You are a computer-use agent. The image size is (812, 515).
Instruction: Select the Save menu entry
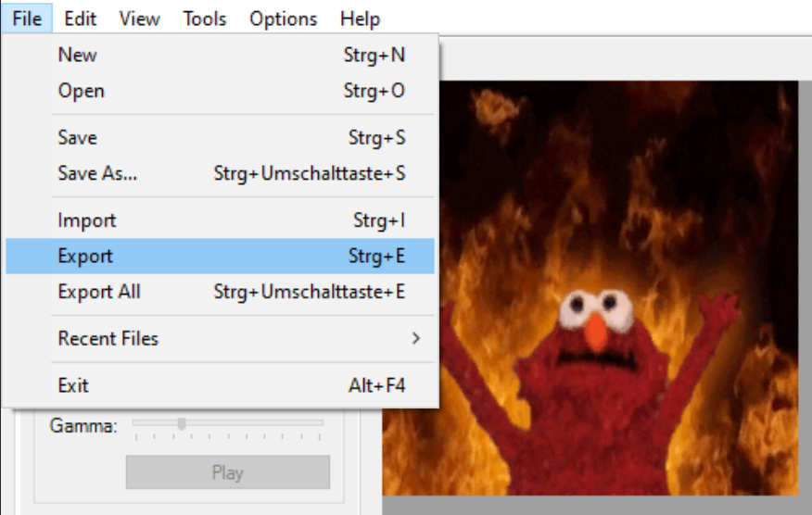pos(220,138)
